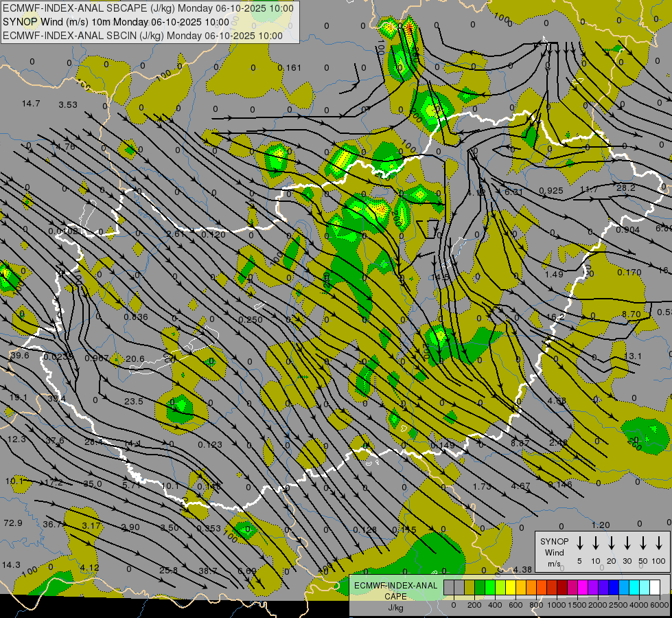
Task: Click the 6000 tick label on CAPE scale
Action: [x=660, y=605]
